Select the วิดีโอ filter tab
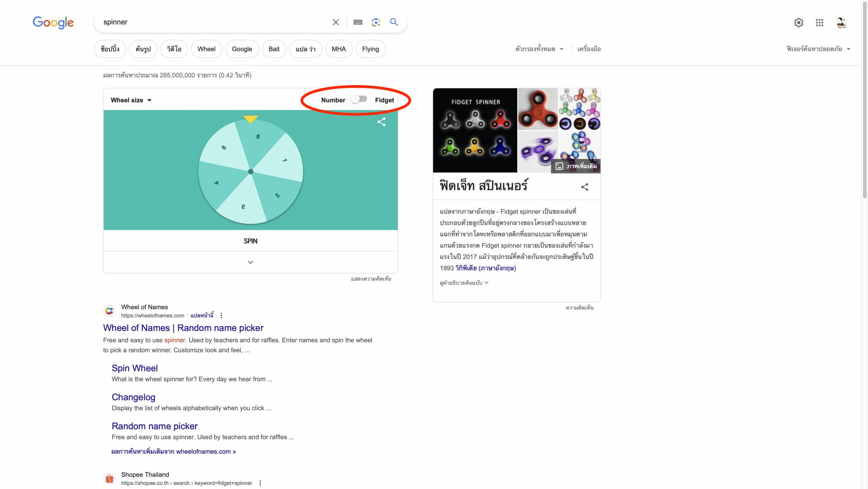 pos(174,49)
